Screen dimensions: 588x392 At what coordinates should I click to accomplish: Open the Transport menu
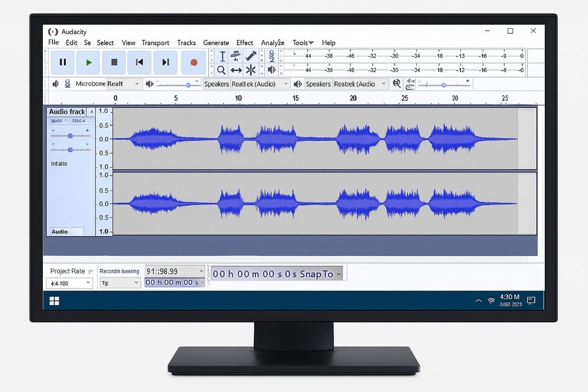coord(155,43)
